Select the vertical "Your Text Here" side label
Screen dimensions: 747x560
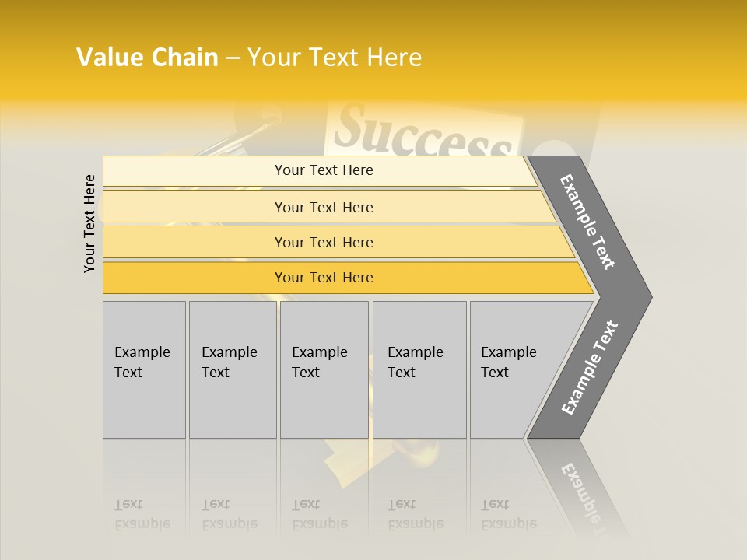89,223
